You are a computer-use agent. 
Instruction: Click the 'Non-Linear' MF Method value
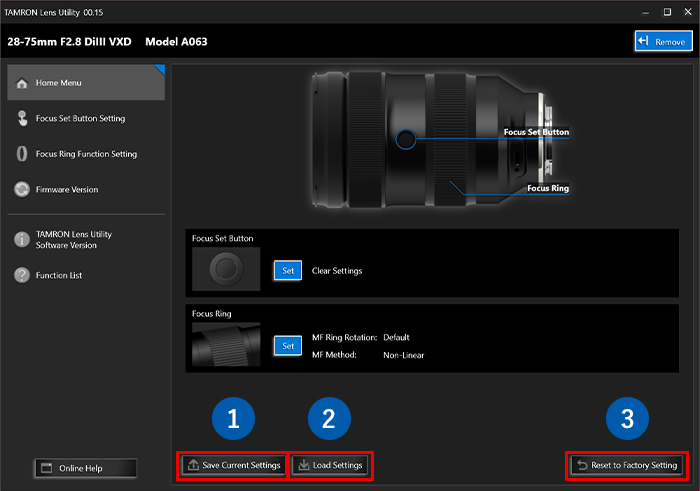point(404,355)
